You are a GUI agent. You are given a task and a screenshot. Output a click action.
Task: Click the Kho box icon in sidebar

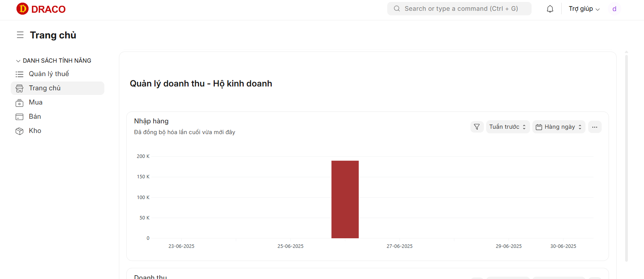click(19, 131)
